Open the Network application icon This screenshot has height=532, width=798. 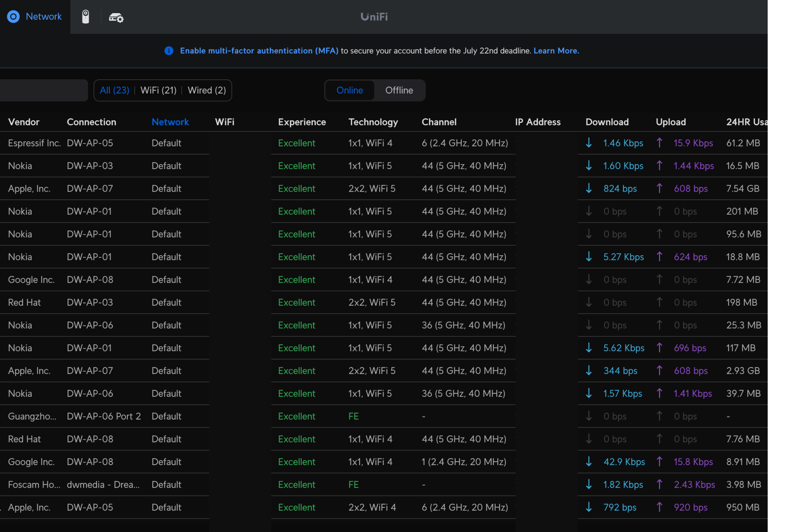point(14,16)
